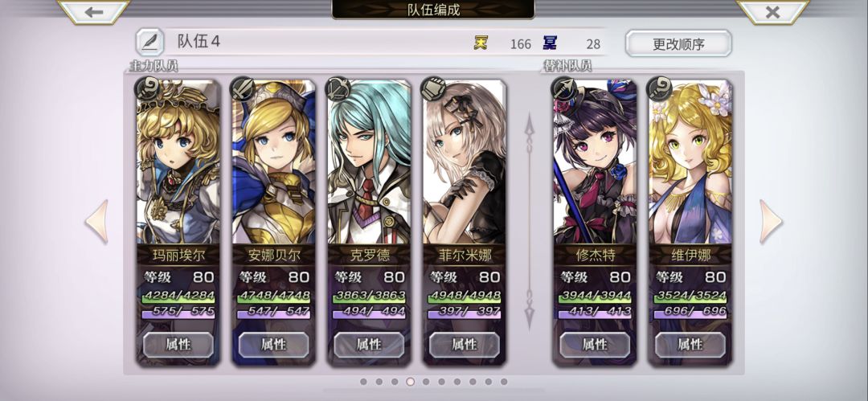The width and height of the screenshot is (868, 401).
Task: Go to previous team with left arrow
Action: pyautogui.click(x=97, y=222)
